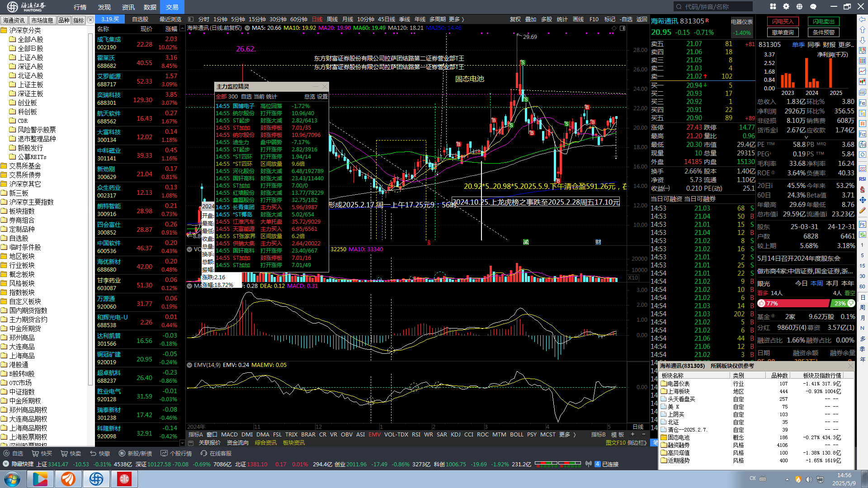Click the 隐藏快捷 collapse icon in status bar
Image resolution: width=868 pixels, height=488 pixels.
(6, 464)
